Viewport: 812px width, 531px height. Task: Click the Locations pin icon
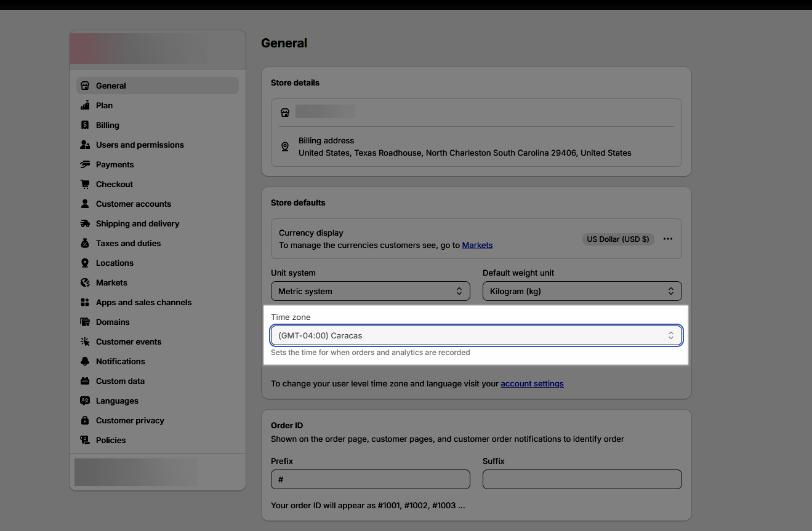pyautogui.click(x=85, y=263)
